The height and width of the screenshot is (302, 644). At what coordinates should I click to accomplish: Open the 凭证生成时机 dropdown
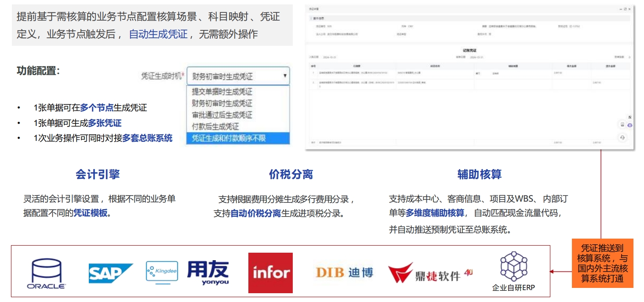[238, 76]
